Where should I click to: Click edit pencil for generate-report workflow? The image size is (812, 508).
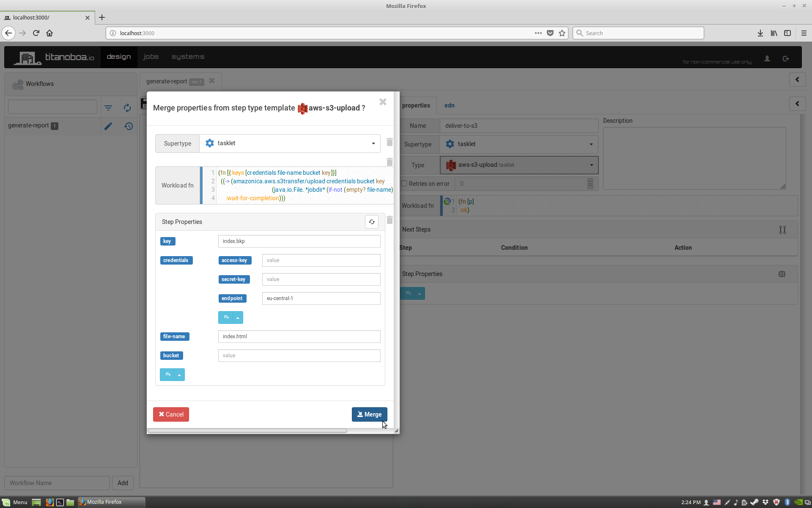pos(108,126)
